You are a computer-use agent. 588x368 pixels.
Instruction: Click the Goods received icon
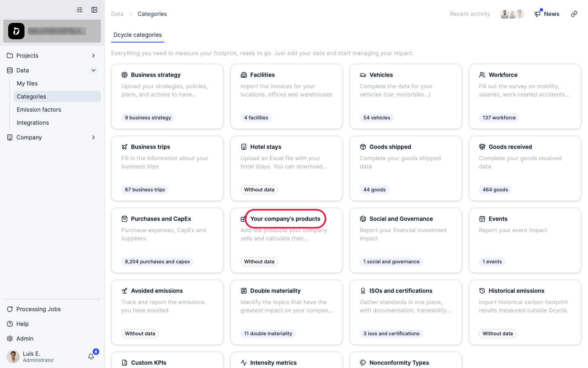point(482,147)
